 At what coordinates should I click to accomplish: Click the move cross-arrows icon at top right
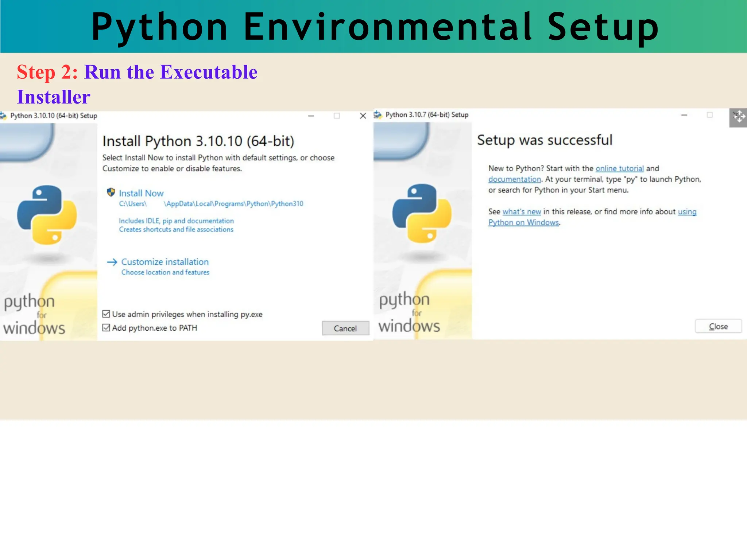(x=739, y=117)
